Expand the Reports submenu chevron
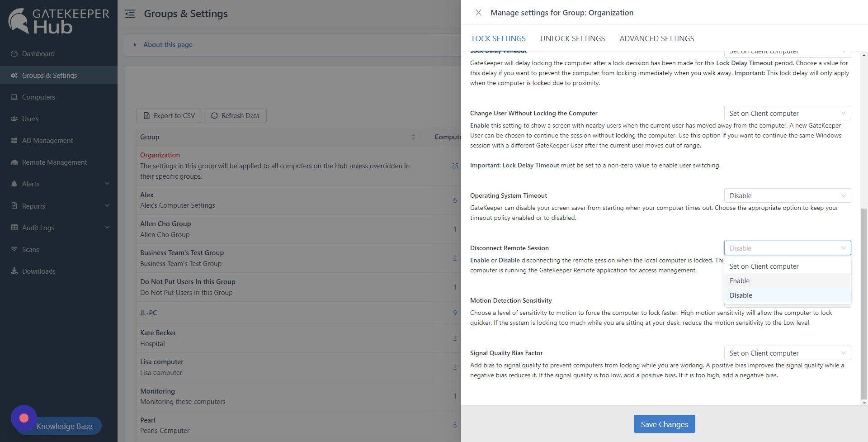The height and width of the screenshot is (442, 868). 107,206
